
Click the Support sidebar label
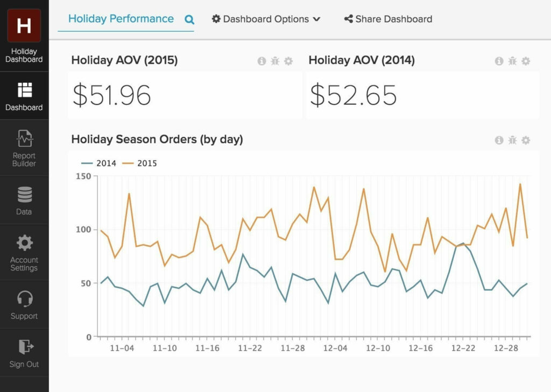24,316
